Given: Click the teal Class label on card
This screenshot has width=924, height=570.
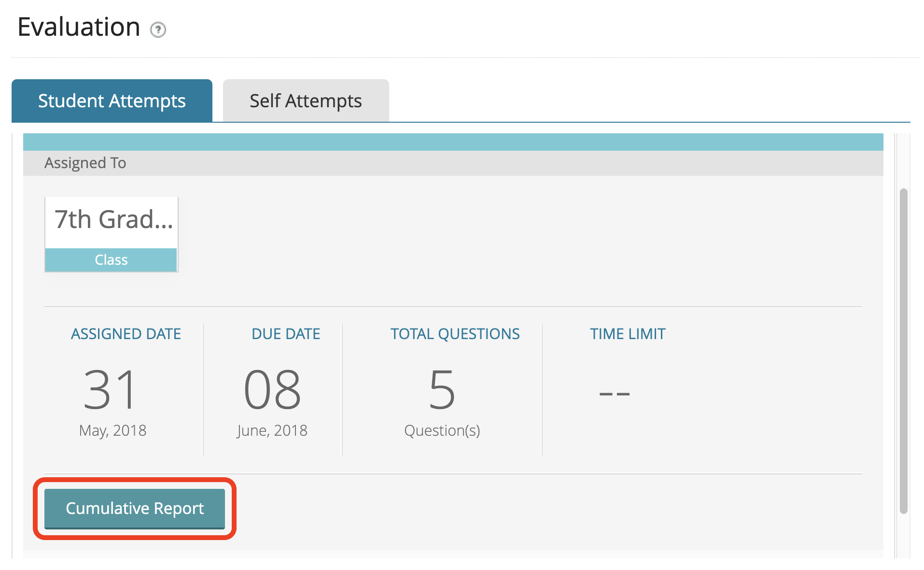Looking at the screenshot, I should point(112,260).
